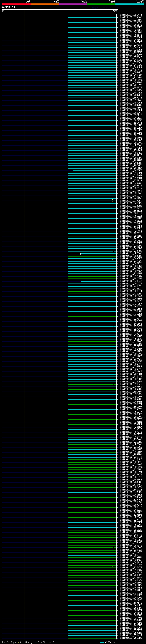Screen dimensions: 146x644
Task: Click the query end position 527
Action: tap(115, 11)
